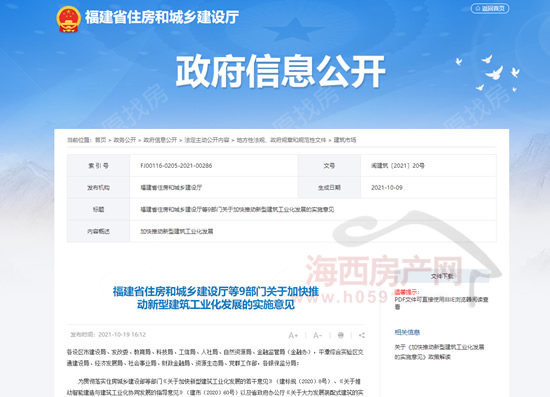550x397 pixels.
Task: Click the share icon above the article
Action: click(x=362, y=336)
